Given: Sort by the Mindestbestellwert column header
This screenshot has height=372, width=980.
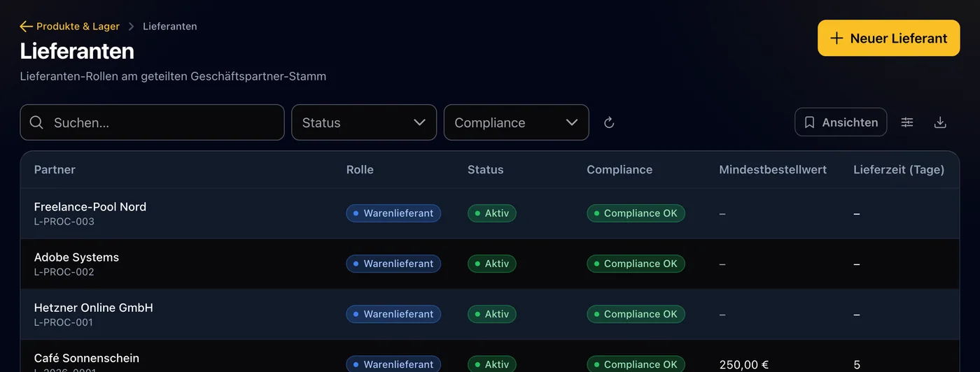Looking at the screenshot, I should coord(773,170).
